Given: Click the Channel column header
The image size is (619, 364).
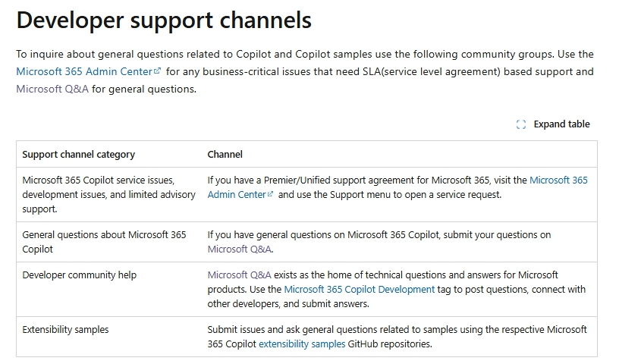Looking at the screenshot, I should (x=225, y=154).
